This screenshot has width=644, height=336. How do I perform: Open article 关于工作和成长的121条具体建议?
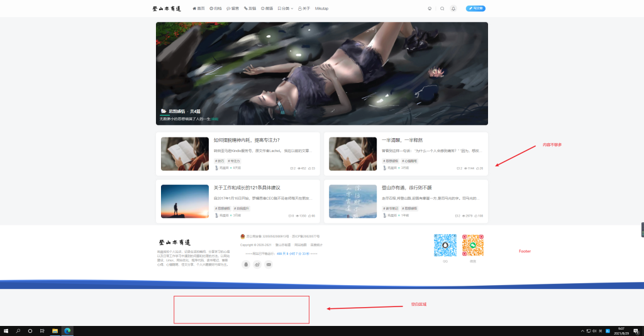point(247,188)
